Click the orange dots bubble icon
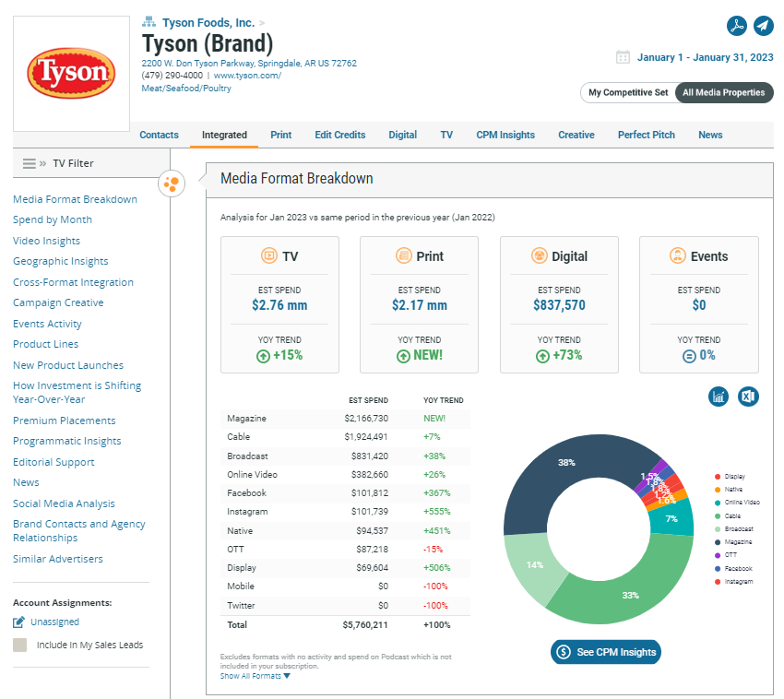Screen dimensions: 784x699 tap(172, 184)
